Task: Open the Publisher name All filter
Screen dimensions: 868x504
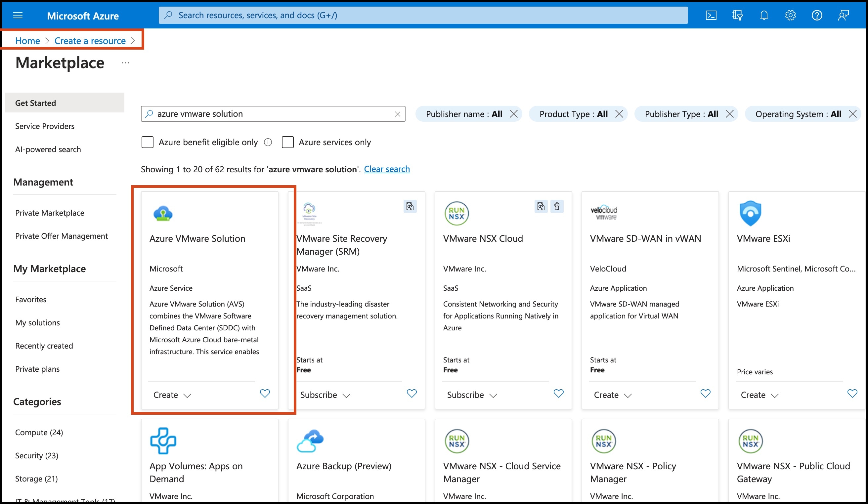Action: tap(463, 114)
